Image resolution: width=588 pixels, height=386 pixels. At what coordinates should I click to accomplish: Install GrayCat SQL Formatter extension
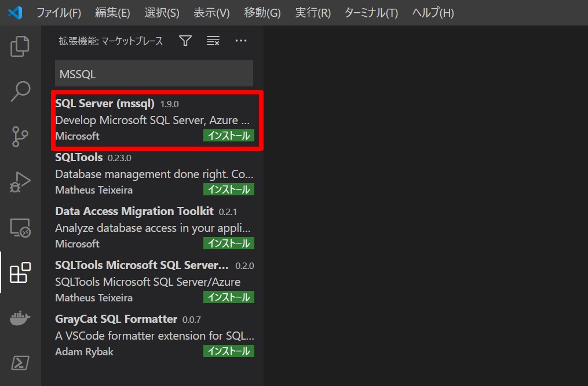(229, 351)
